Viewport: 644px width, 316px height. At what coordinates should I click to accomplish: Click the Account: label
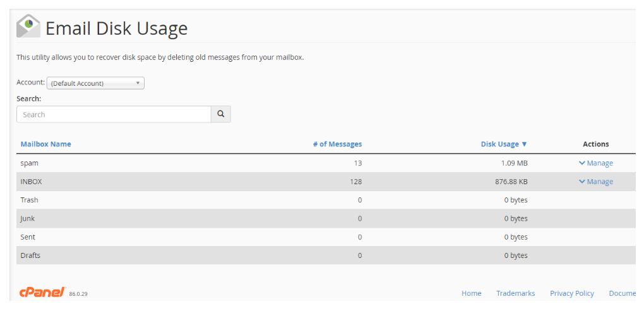(x=30, y=82)
